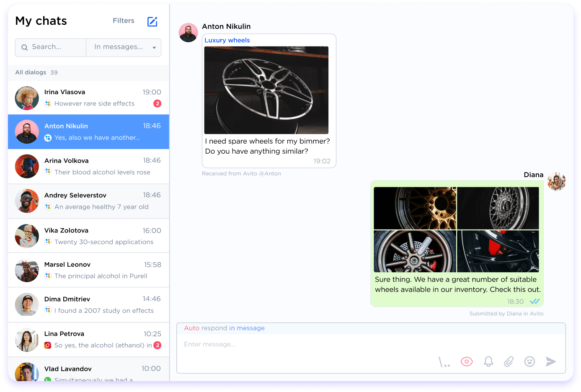
Task: Open the quick replies slash icon
Action: point(444,362)
